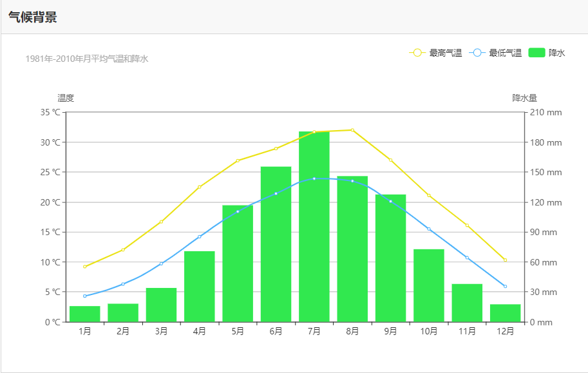
Task: Select the 6月 green rainfall bar
Action: pyautogui.click(x=276, y=244)
